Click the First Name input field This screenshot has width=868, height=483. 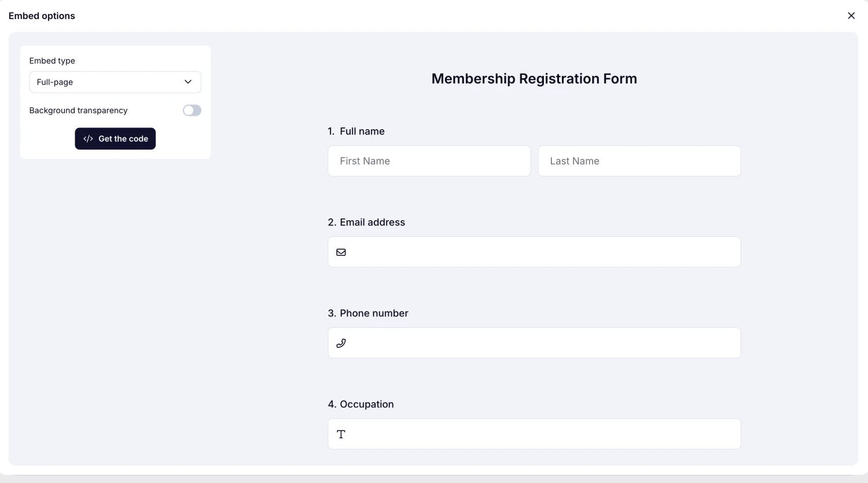tap(429, 160)
